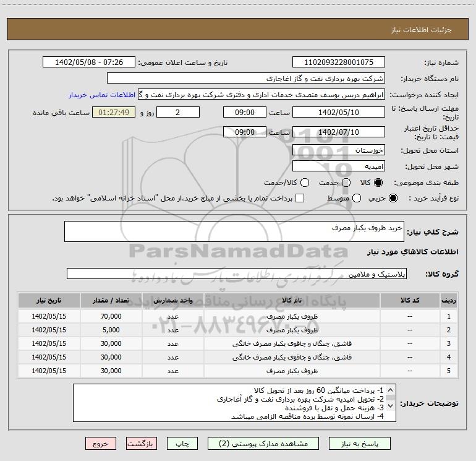This screenshot has height=461, width=476.
Task: Click the announcement date 1402/05/08 - 07:26 field
Action: coord(89,62)
